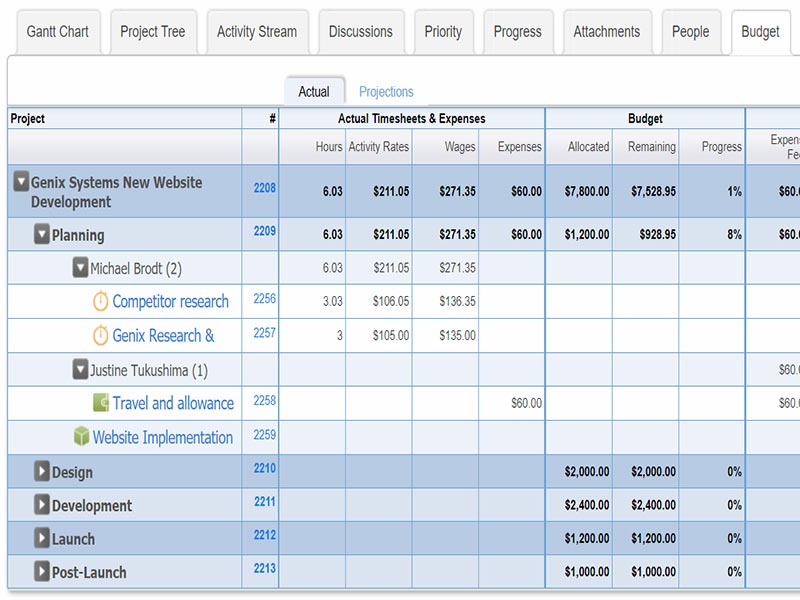Expand the Post-Launch phase
Screen dimensions: 800x600
coord(41,572)
